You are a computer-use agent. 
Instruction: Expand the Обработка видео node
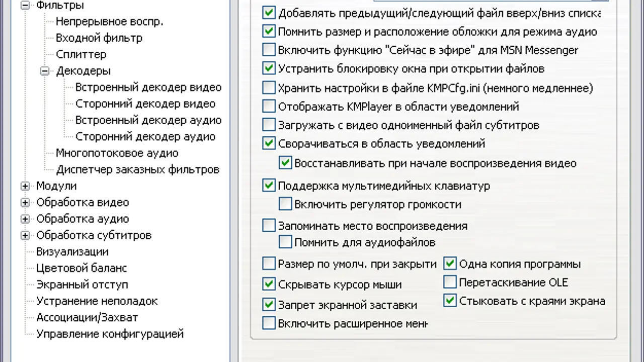point(25,203)
